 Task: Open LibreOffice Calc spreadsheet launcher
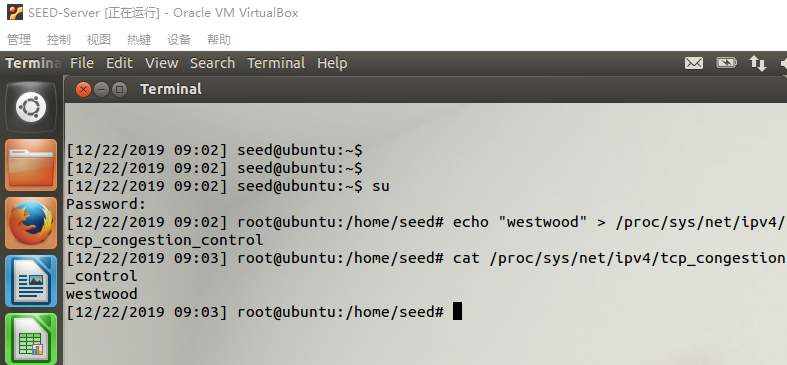[x=31, y=339]
